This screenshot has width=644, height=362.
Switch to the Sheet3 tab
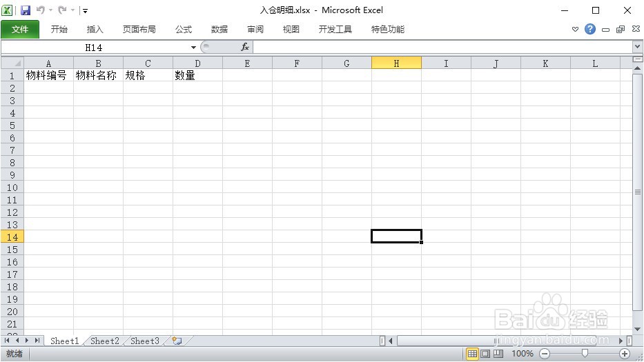click(144, 341)
